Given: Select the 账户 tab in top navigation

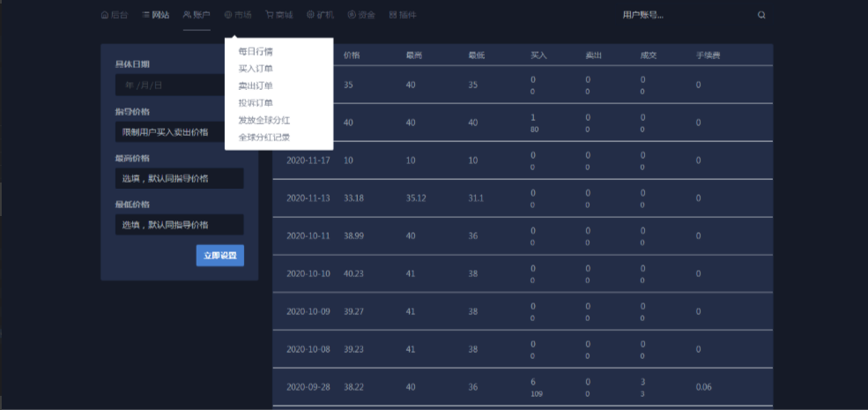Looking at the screenshot, I should coord(197,15).
